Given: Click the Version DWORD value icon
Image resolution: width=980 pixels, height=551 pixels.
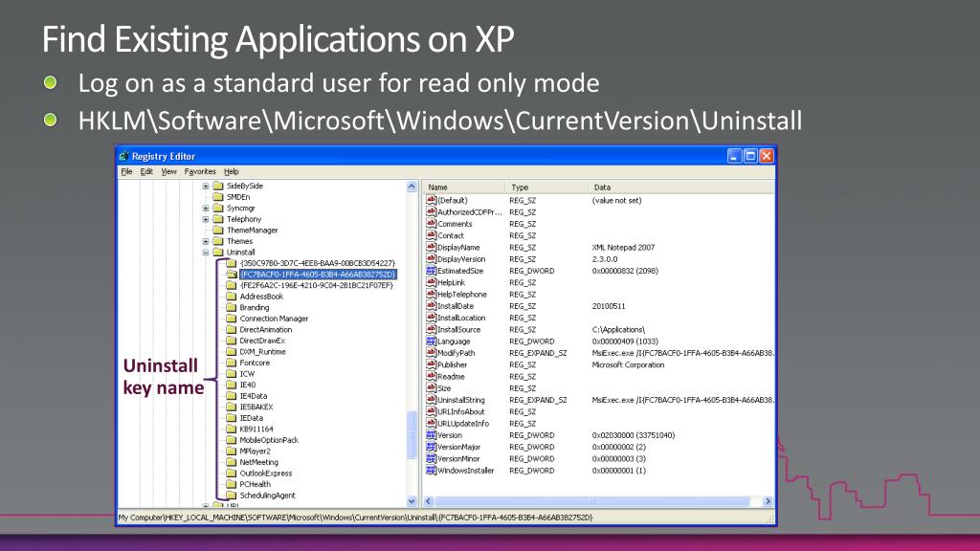Looking at the screenshot, I should pos(431,435).
